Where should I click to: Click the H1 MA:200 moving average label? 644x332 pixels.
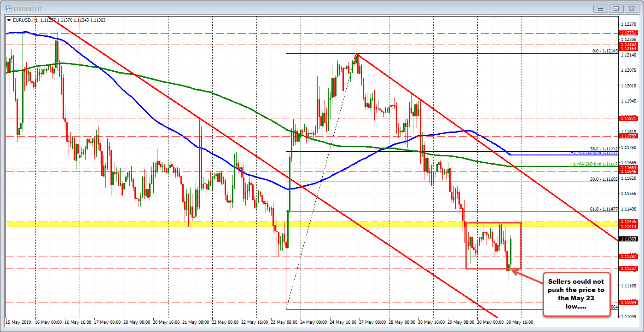594,164
